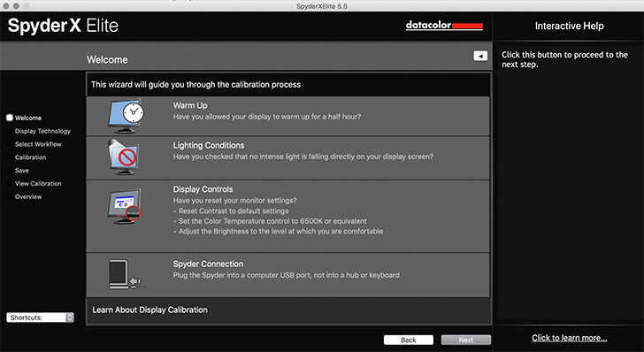Click Reset Contrast to default settings line
Viewport: 644px width, 352px height.
click(231, 211)
